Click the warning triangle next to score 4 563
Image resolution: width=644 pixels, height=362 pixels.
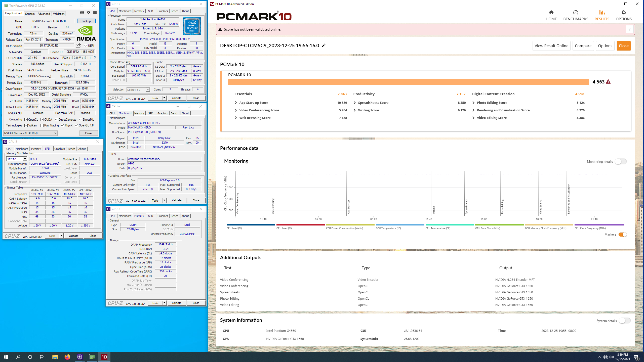(x=608, y=82)
